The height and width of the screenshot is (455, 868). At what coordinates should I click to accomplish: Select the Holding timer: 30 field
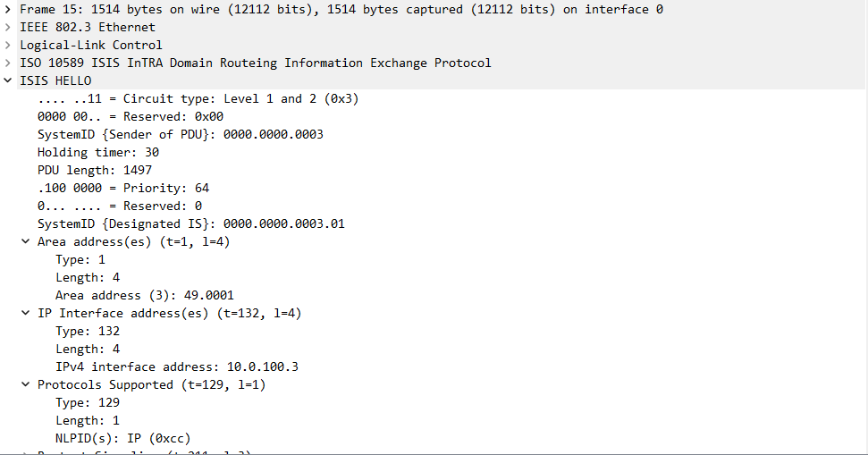[98, 152]
